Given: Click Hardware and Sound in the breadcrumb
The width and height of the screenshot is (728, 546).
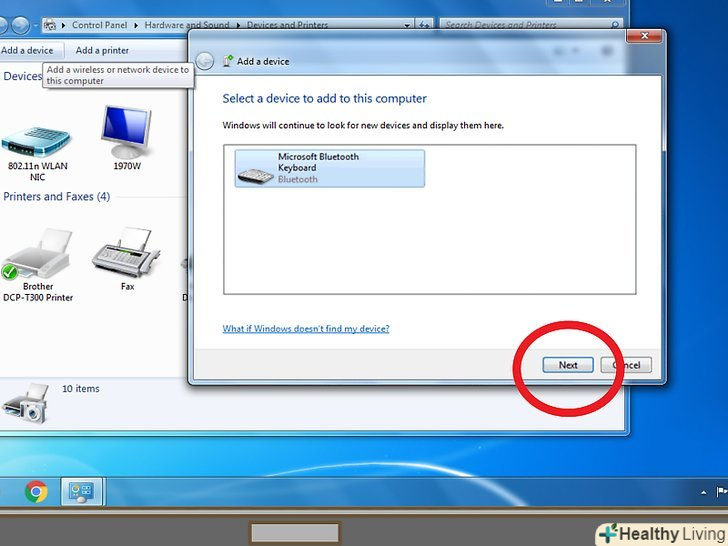Looking at the screenshot, I should (x=187, y=25).
